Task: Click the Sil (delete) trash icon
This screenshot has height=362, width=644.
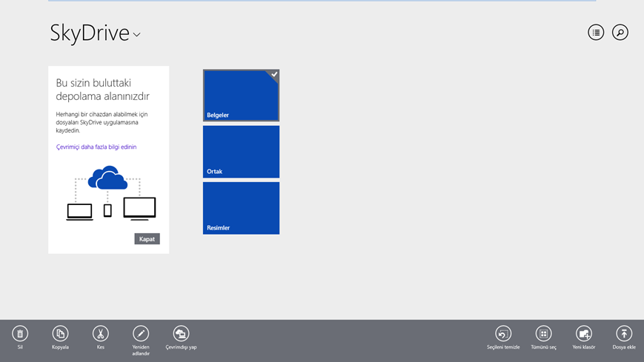Action: (20, 334)
